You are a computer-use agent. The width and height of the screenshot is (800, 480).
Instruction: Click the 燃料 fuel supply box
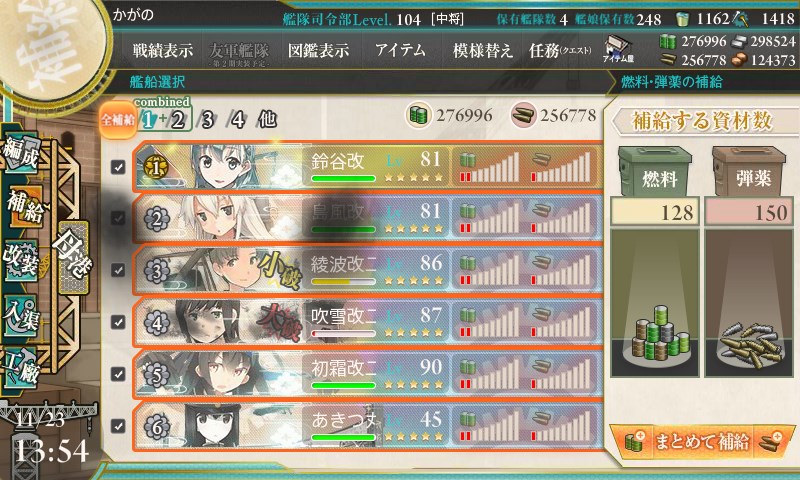tap(655, 171)
